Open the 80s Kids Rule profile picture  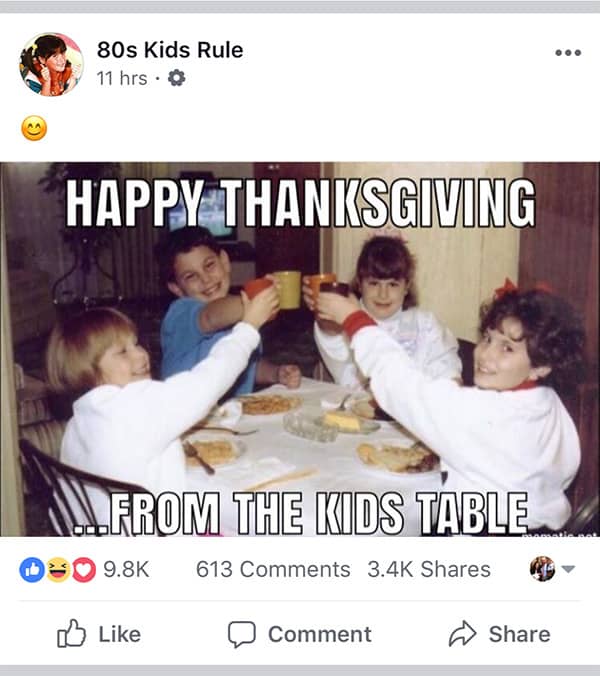click(x=51, y=64)
